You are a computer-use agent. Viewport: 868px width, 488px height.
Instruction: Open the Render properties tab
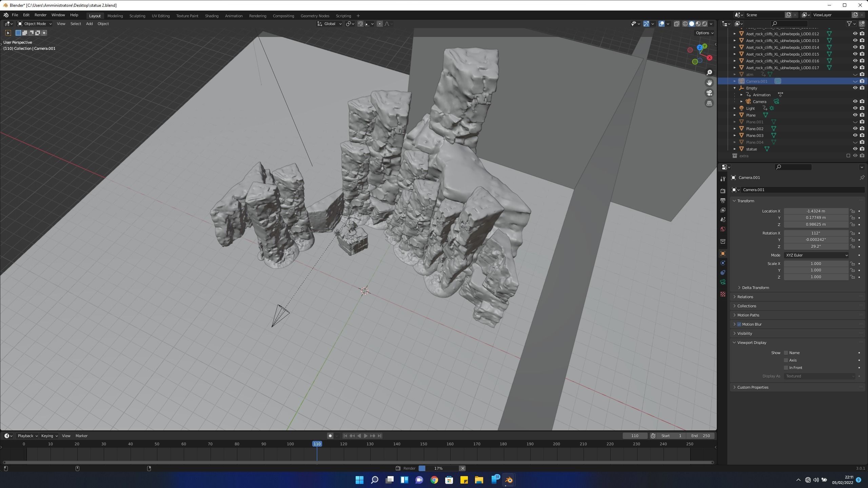pyautogui.click(x=723, y=191)
